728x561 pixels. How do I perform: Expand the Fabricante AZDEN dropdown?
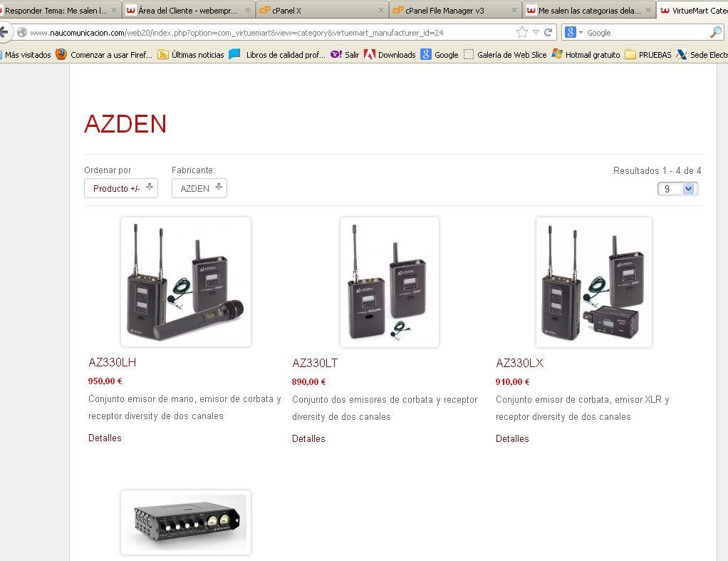point(199,188)
